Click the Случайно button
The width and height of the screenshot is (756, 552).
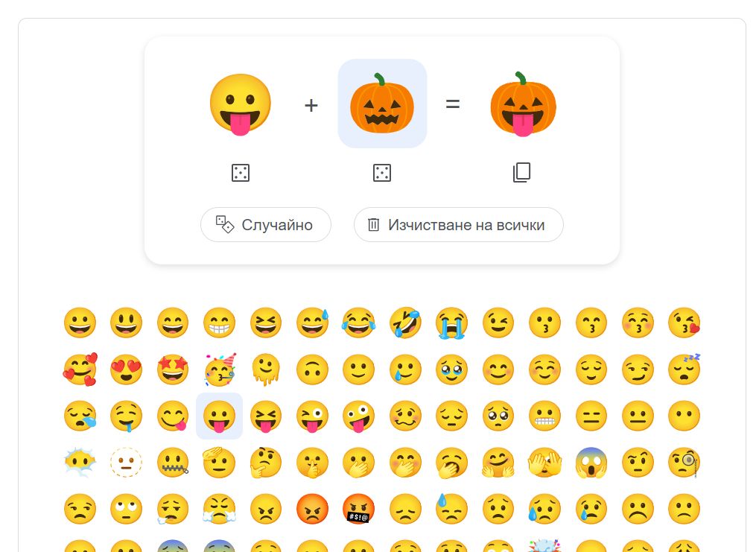click(266, 225)
